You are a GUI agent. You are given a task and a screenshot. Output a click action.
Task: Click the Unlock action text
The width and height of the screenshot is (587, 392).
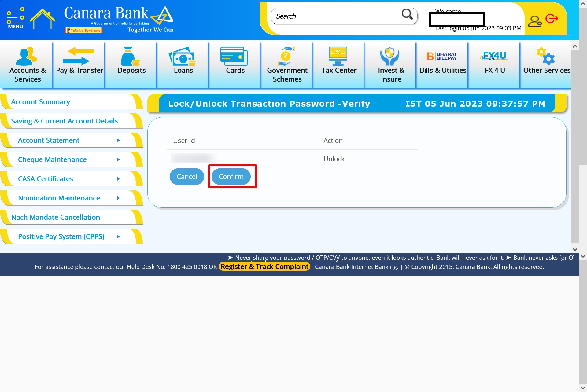[334, 159]
